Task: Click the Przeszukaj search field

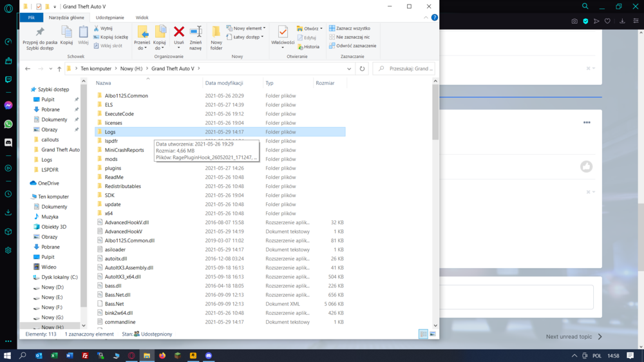Action: [403, 69]
